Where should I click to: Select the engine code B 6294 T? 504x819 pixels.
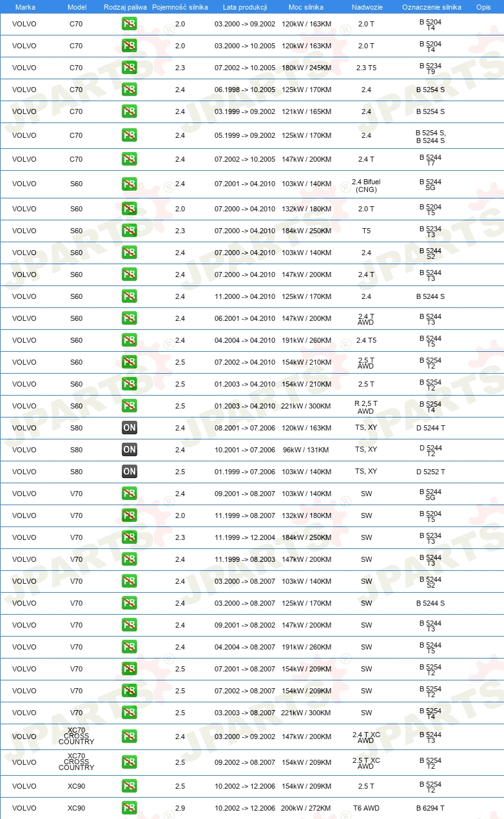431,808
